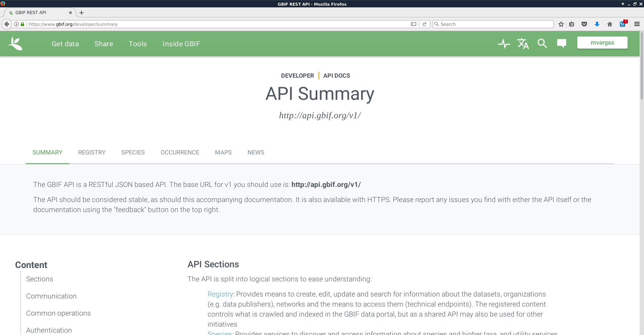Click the mvargas user button
This screenshot has width=644, height=335.
(602, 43)
